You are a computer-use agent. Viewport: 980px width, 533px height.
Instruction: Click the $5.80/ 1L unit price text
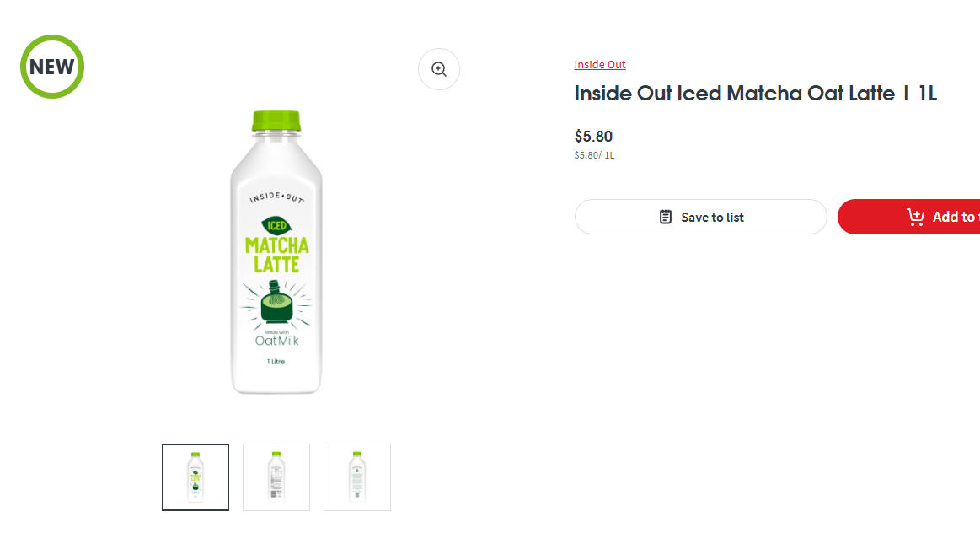point(594,155)
